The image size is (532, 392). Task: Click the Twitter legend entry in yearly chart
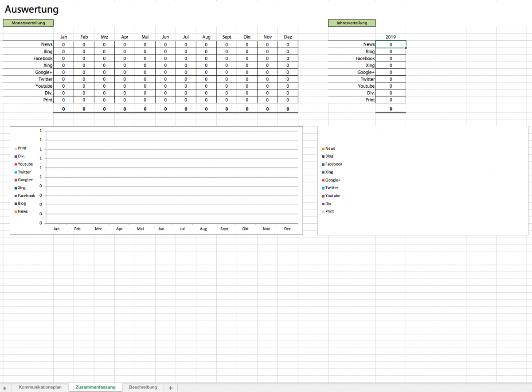pos(331,188)
